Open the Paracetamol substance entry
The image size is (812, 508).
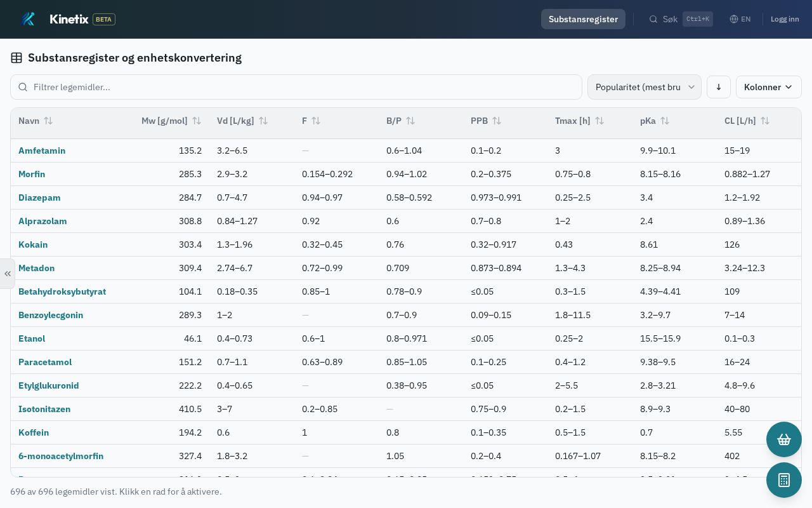(45, 362)
